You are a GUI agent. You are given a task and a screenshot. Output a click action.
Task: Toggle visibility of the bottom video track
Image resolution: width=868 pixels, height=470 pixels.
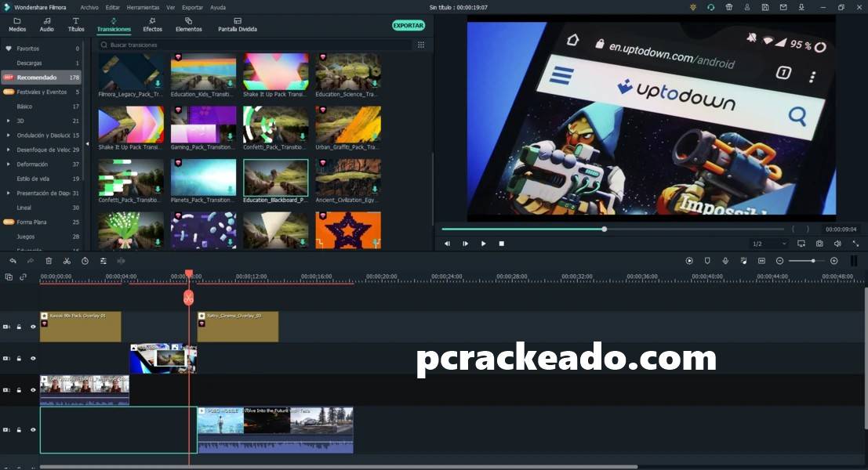pyautogui.click(x=33, y=430)
